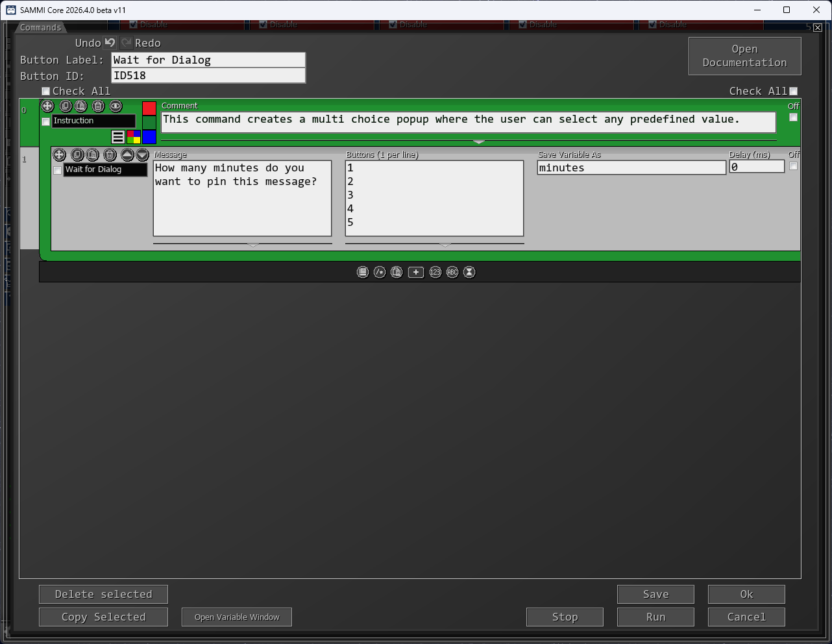Click Copy Selected button
Screen dimensions: 832x644
pyautogui.click(x=103, y=617)
